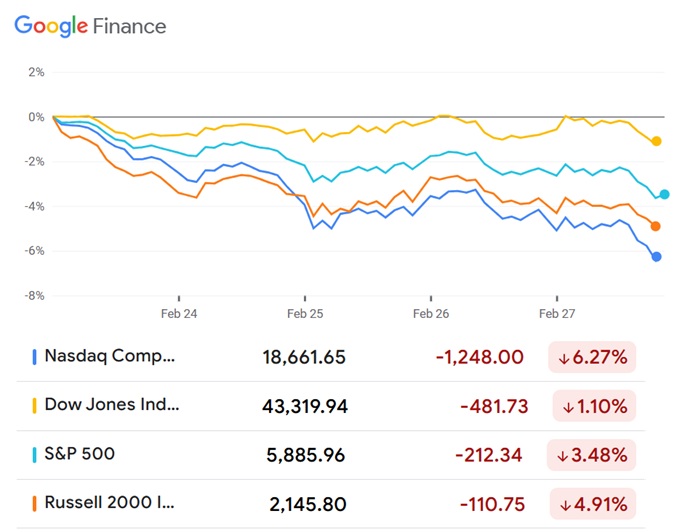Click the Google Finance logo
690x532 pixels.
tap(90, 26)
